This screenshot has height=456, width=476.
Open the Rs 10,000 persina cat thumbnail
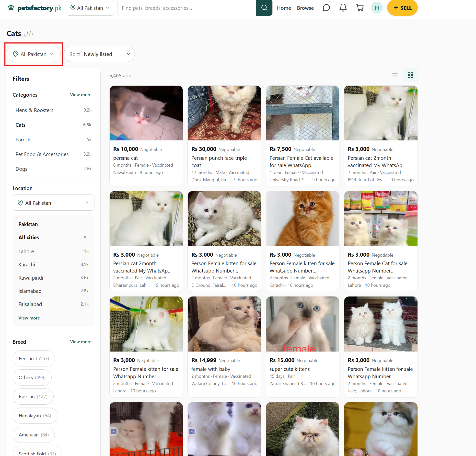point(146,113)
